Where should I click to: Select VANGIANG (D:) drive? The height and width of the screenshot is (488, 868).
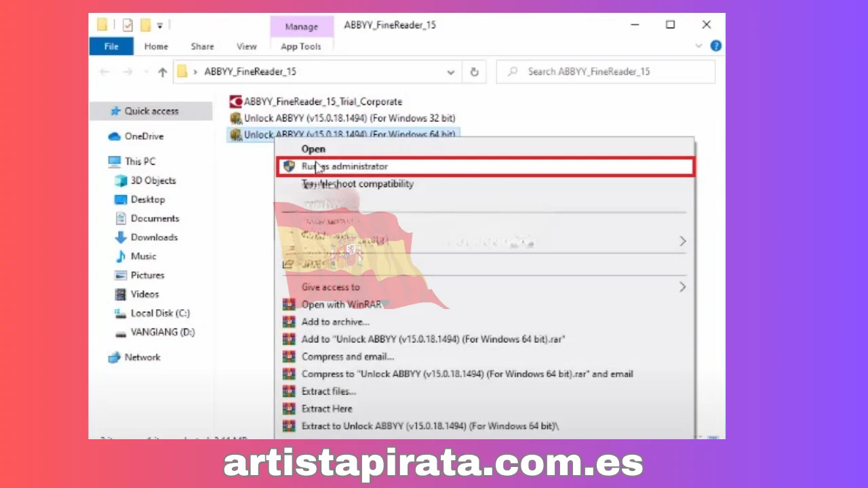click(163, 332)
